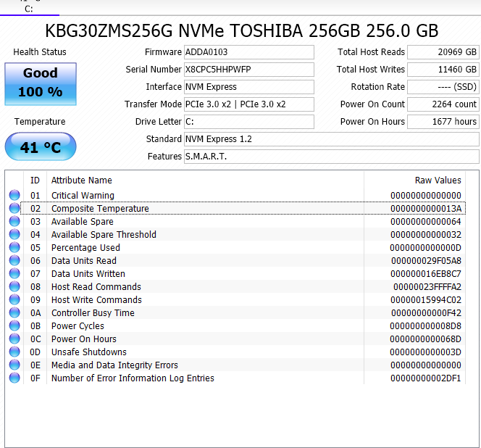The image size is (481, 448).
Task: Click the Interface field NVM Express
Action: click(x=248, y=87)
